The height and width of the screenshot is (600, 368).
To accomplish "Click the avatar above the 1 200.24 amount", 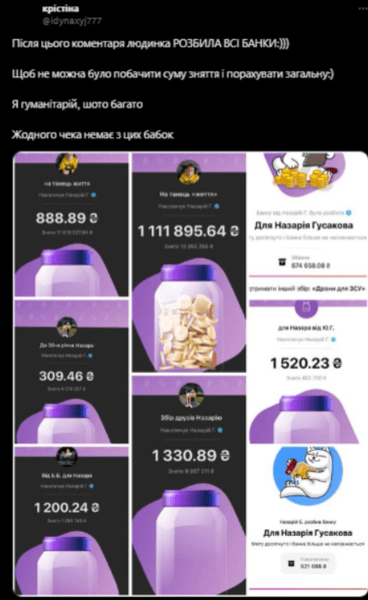I will [67, 457].
